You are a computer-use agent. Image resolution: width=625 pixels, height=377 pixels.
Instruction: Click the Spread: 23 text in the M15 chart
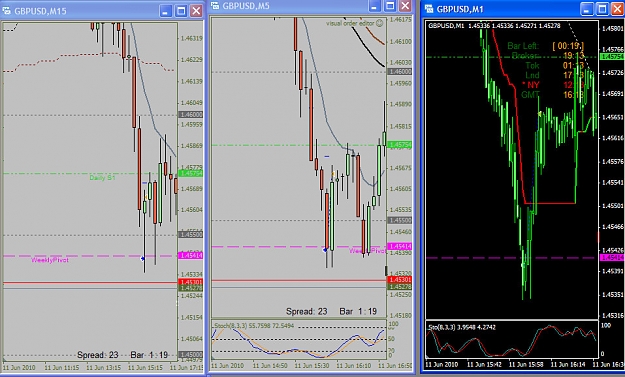[98, 355]
